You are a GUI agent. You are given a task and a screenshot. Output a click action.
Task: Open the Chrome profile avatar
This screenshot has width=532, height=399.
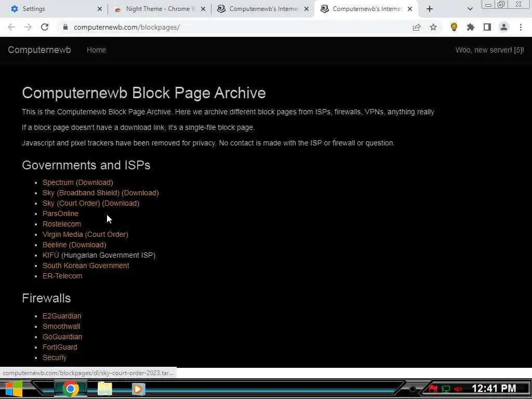pos(504,27)
